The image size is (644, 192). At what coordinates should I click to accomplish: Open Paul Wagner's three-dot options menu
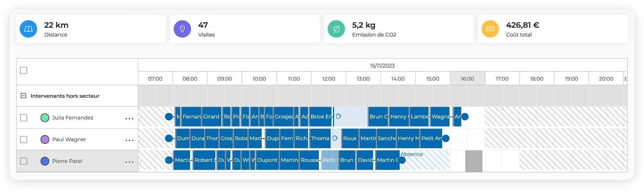(x=129, y=140)
